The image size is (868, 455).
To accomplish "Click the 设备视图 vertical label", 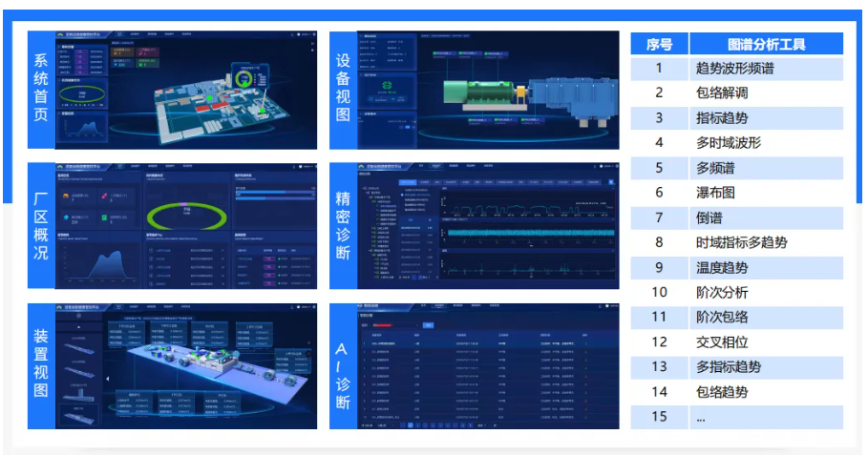I will point(343,90).
